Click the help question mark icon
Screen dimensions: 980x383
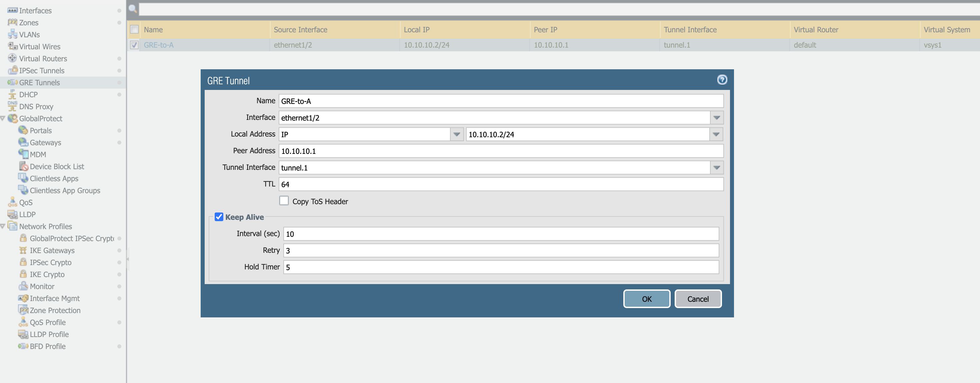[x=722, y=80]
